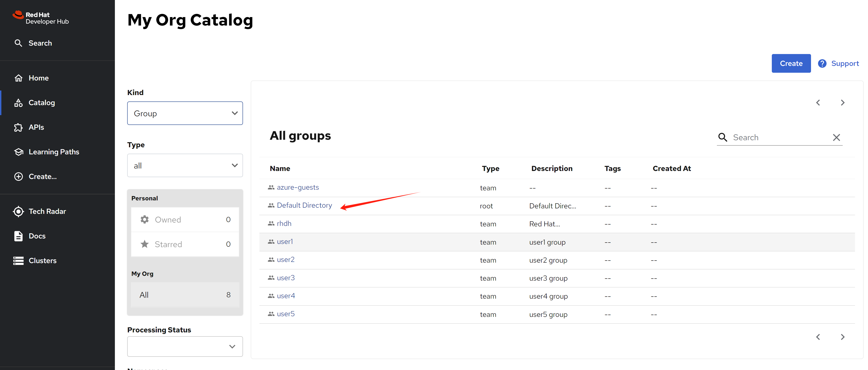Viewport: 868px width, 370px height.
Task: Expand the Type dropdown set to all
Action: (x=185, y=166)
